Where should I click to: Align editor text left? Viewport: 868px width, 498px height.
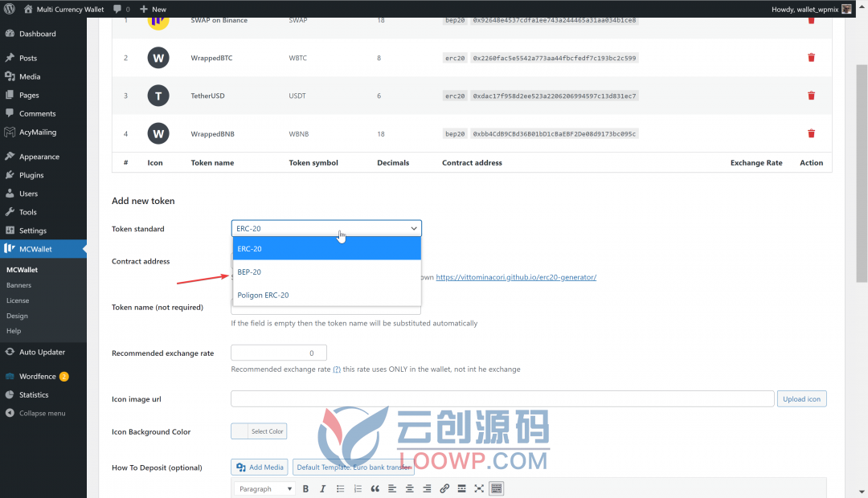point(392,488)
